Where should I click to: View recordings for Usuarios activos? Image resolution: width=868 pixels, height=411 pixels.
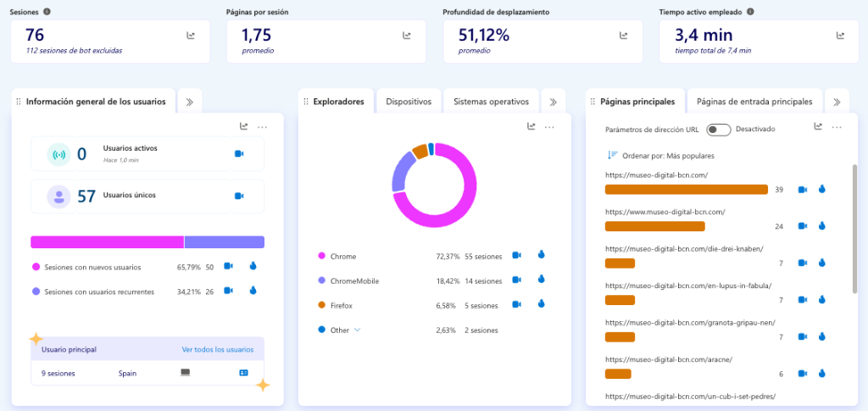(239, 153)
